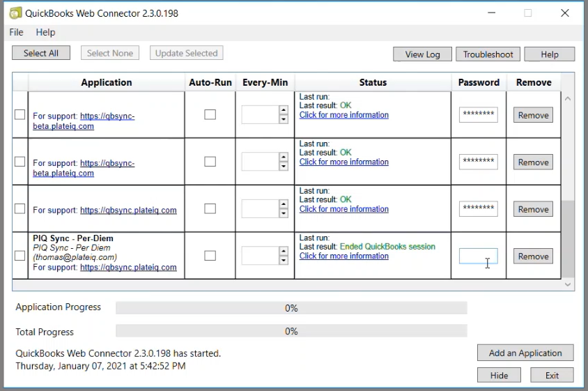Viewport: 588px width, 391px height.
Task: Open the File menu
Action: [16, 32]
